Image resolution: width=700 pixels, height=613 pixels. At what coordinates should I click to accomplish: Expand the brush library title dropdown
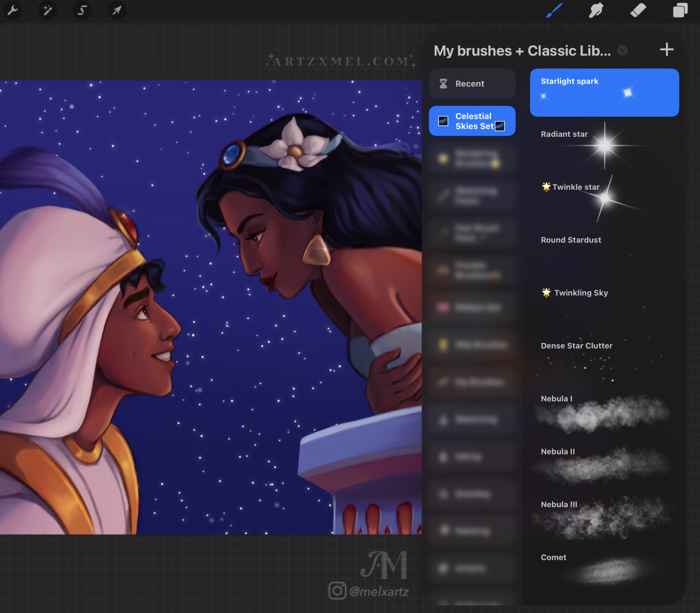622,51
